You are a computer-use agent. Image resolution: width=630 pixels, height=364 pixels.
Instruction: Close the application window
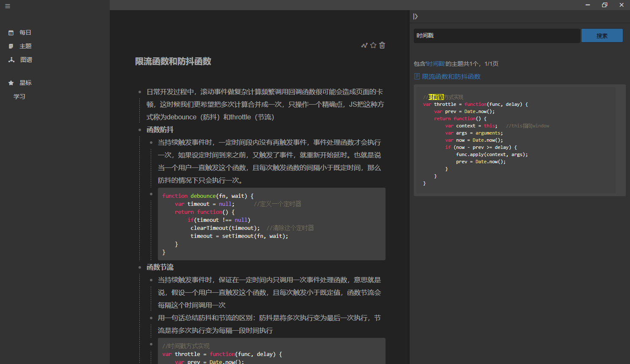(622, 5)
